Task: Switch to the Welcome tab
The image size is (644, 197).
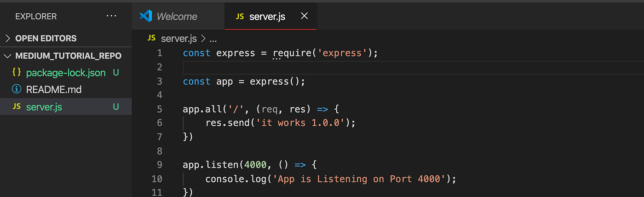Action: pos(177,17)
